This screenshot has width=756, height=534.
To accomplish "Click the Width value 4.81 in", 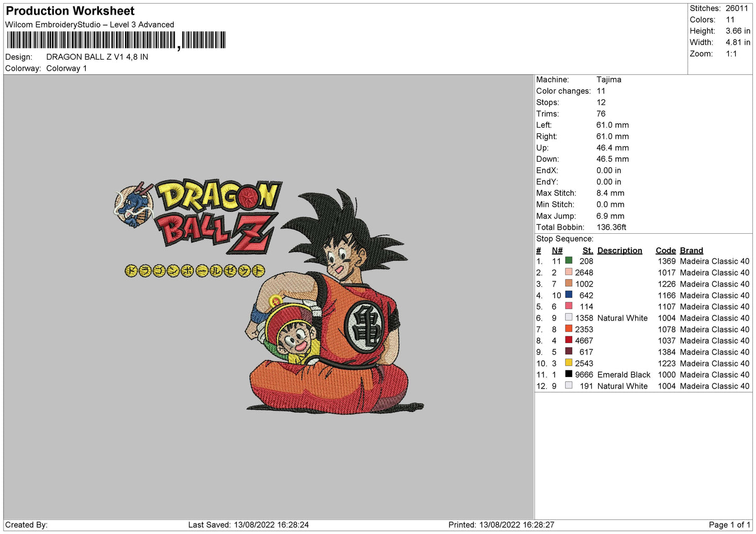I will (x=738, y=42).
